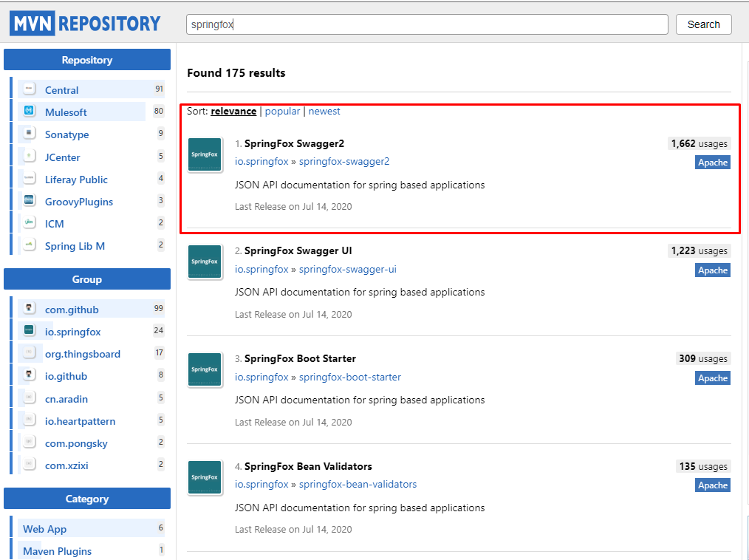Filter by JCenter repository
Image resolution: width=749 pixels, height=560 pixels.
(x=63, y=157)
